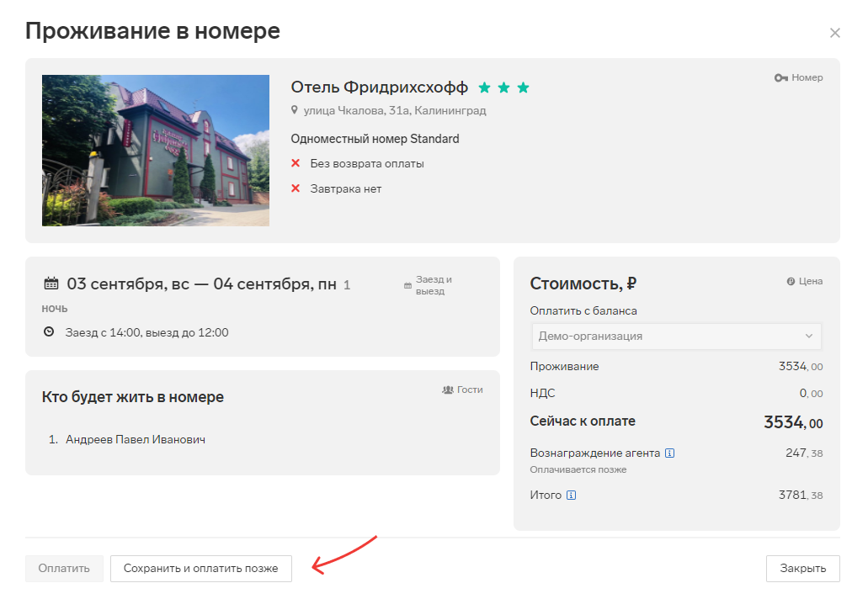
Task: Click the second green star rating icon
Action: (503, 87)
